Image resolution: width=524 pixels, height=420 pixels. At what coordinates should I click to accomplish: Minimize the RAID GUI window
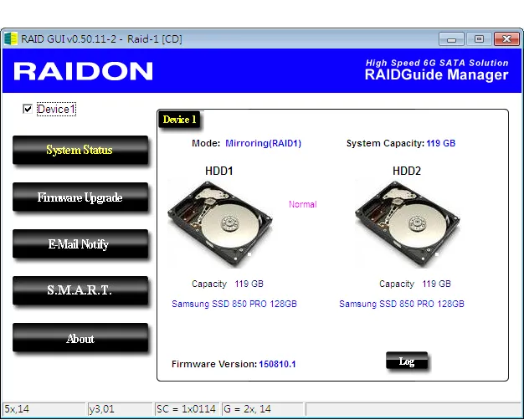click(x=451, y=39)
